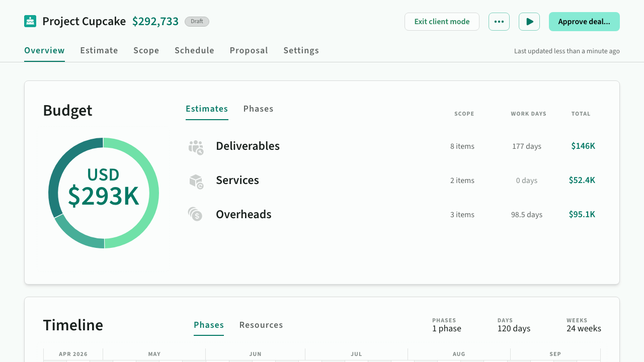The width and height of the screenshot is (644, 362).
Task: Click the $292,733 project total amount
Action: coord(155,22)
